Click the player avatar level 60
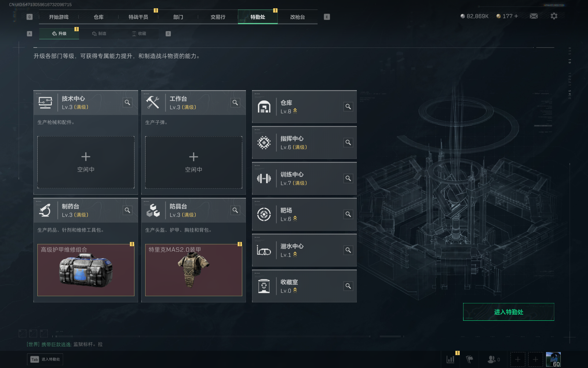This screenshot has width=588, height=368. click(553, 359)
